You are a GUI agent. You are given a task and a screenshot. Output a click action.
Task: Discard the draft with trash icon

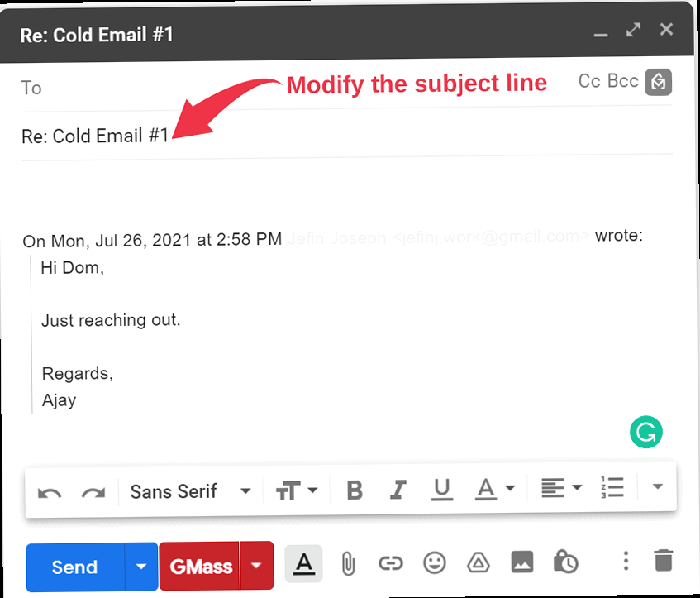pos(663,562)
